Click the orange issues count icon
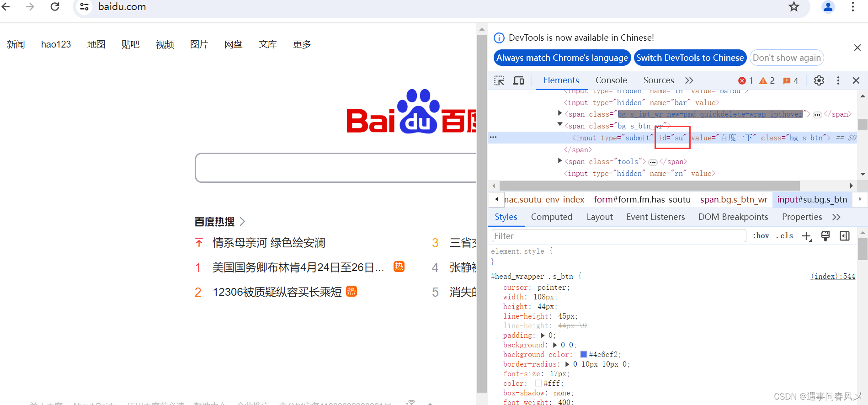868x405 pixels. coord(787,81)
